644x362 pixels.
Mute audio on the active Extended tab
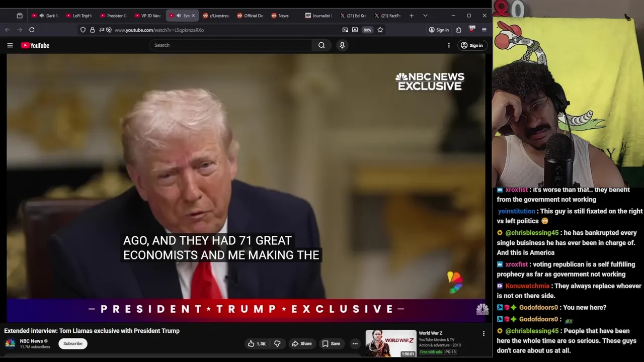click(x=179, y=16)
